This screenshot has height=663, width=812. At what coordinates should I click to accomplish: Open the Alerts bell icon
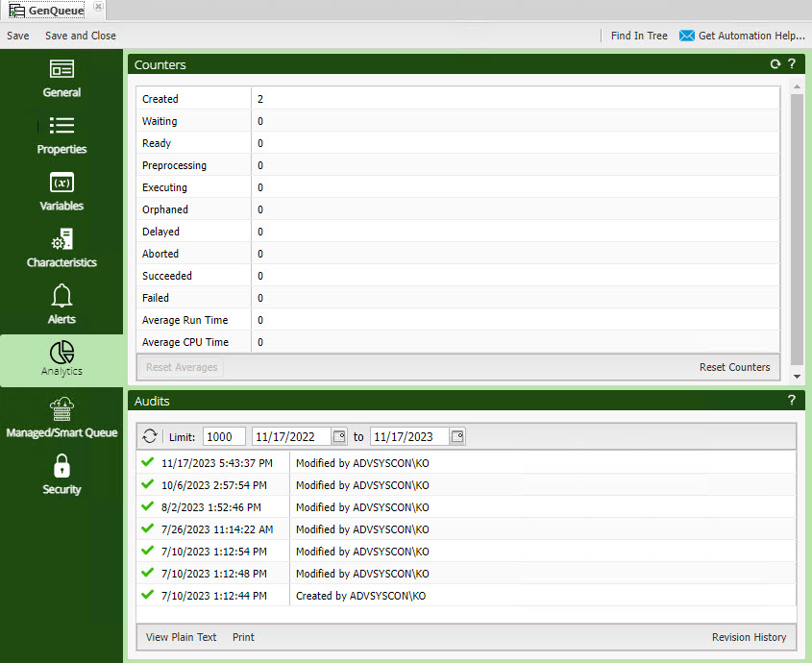(x=62, y=296)
